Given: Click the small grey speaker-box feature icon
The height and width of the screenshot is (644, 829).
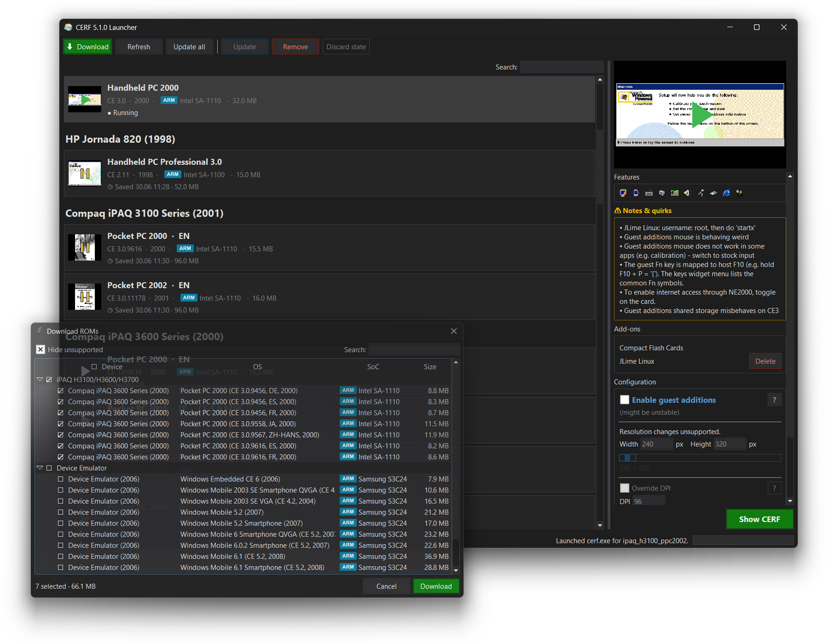Looking at the screenshot, I should pyautogui.click(x=661, y=193).
